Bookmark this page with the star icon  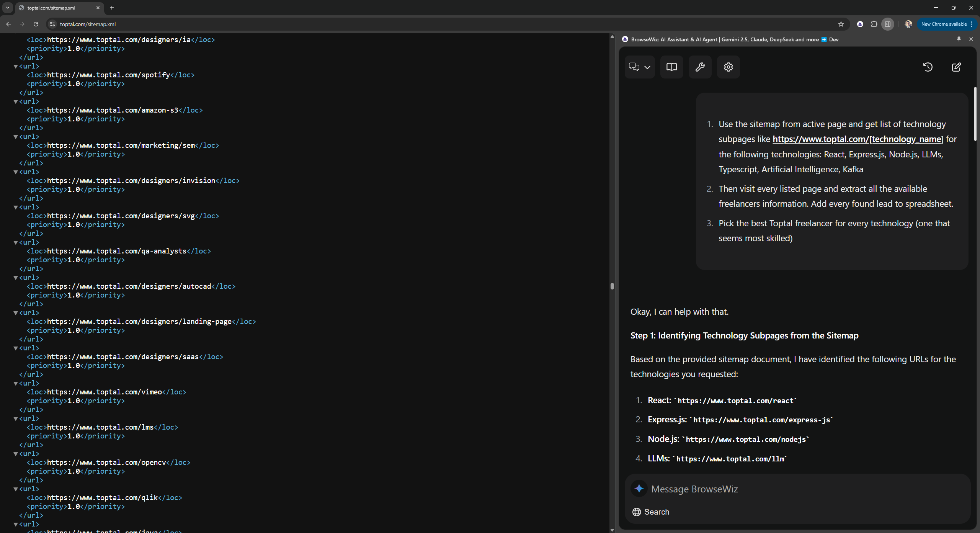pos(841,24)
